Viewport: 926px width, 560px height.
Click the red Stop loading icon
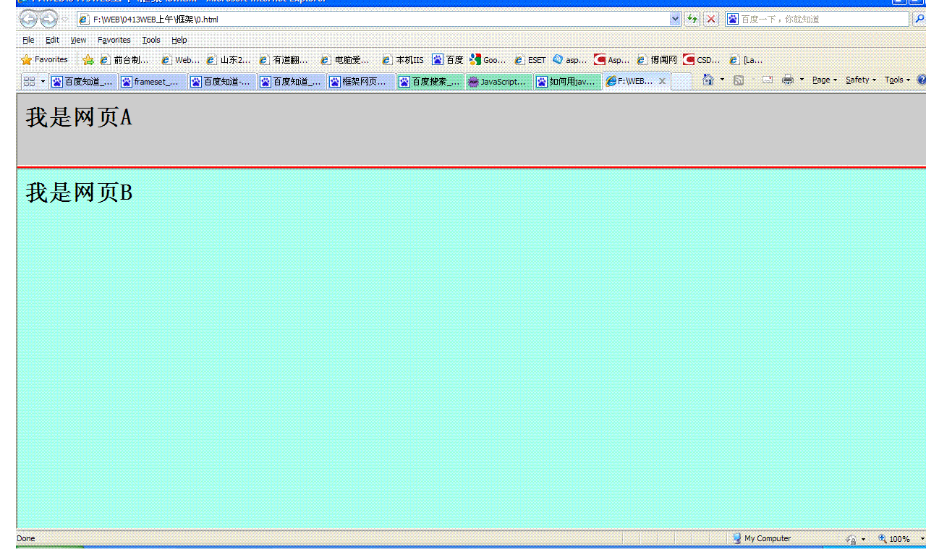711,20
